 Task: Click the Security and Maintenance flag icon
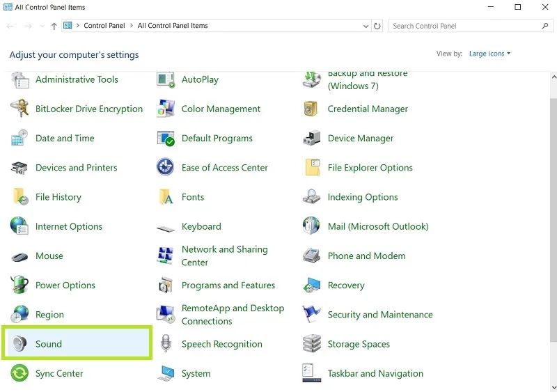coord(311,314)
